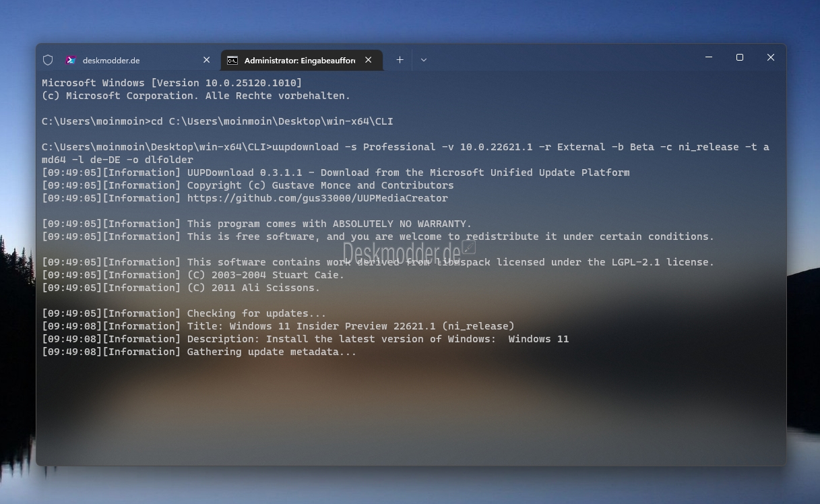Click the 'Gathering update metadata...' line
The image size is (820, 504).
tap(199, 352)
